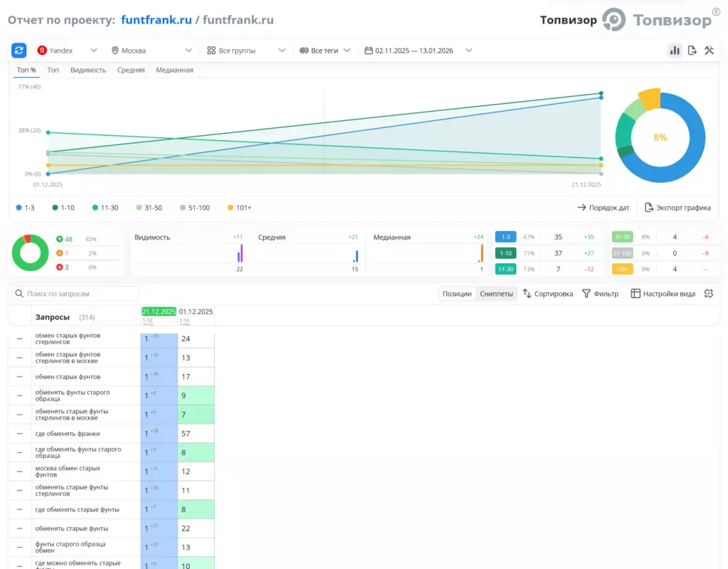Viewport: 728px width, 569px height.
Task: Switch to the Сниппеты view
Action: click(x=496, y=294)
